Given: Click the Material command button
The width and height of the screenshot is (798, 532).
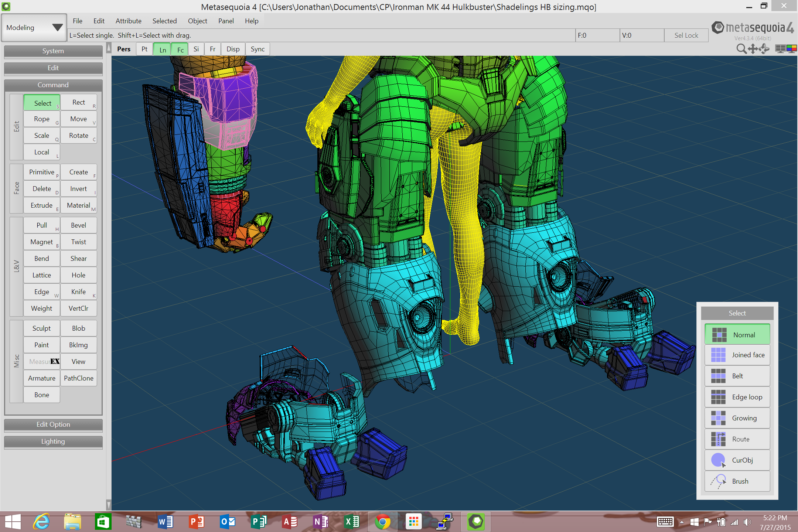Looking at the screenshot, I should click(x=79, y=205).
